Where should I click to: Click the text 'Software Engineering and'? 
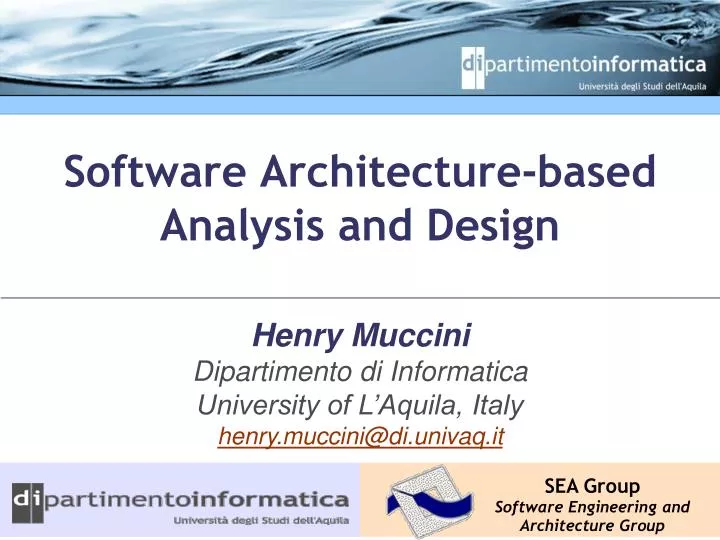coord(592,507)
